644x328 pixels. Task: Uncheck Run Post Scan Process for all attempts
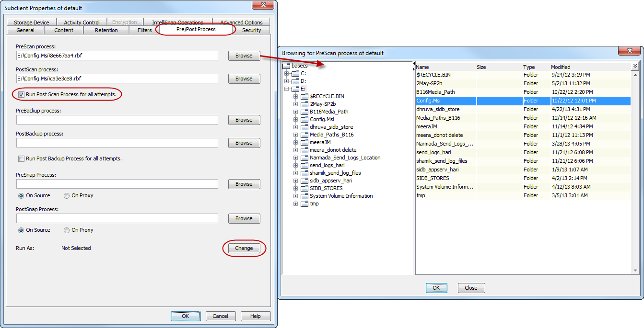tap(22, 94)
